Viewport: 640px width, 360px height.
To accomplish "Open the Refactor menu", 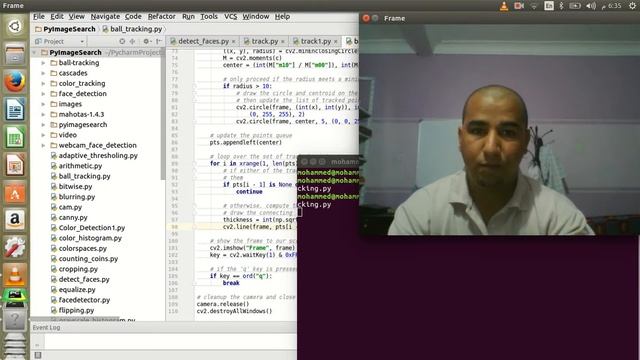I will (161, 16).
